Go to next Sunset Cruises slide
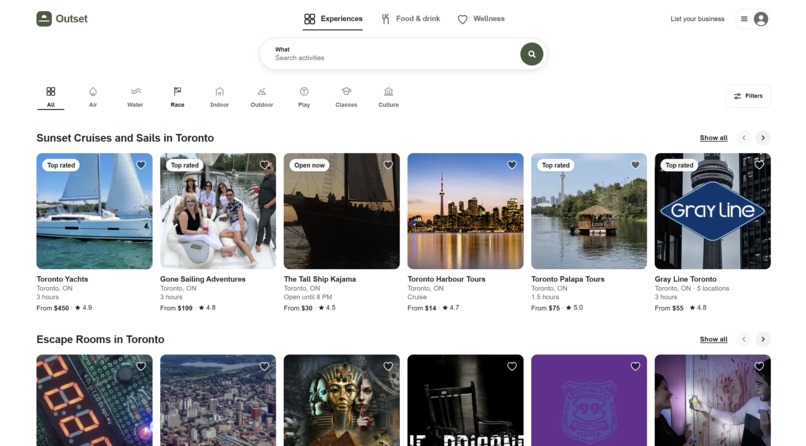Image resolution: width=806 pixels, height=446 pixels. click(763, 138)
